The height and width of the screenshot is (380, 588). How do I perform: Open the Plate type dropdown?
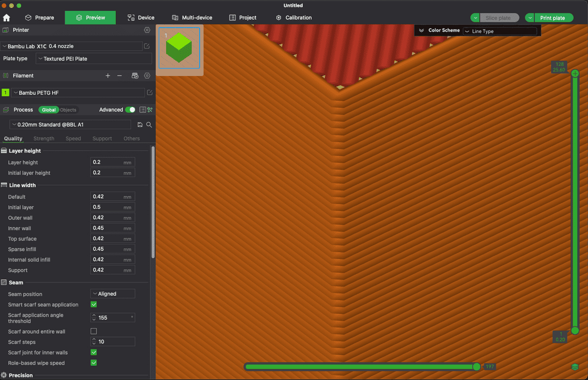(94, 59)
